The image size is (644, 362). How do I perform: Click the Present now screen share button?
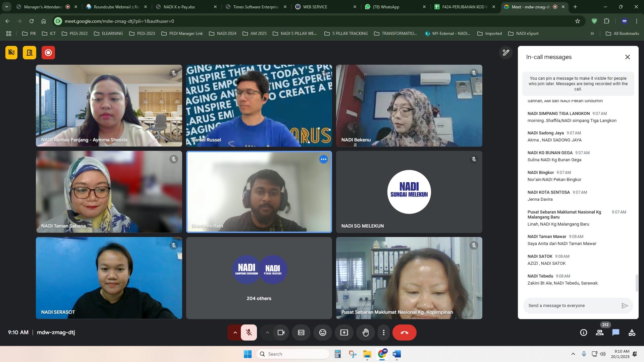pos(344,333)
